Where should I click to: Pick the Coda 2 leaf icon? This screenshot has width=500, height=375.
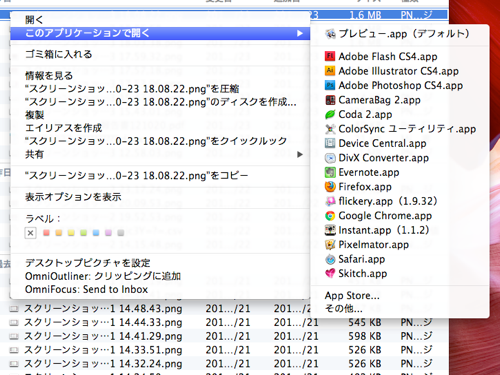[x=330, y=114]
